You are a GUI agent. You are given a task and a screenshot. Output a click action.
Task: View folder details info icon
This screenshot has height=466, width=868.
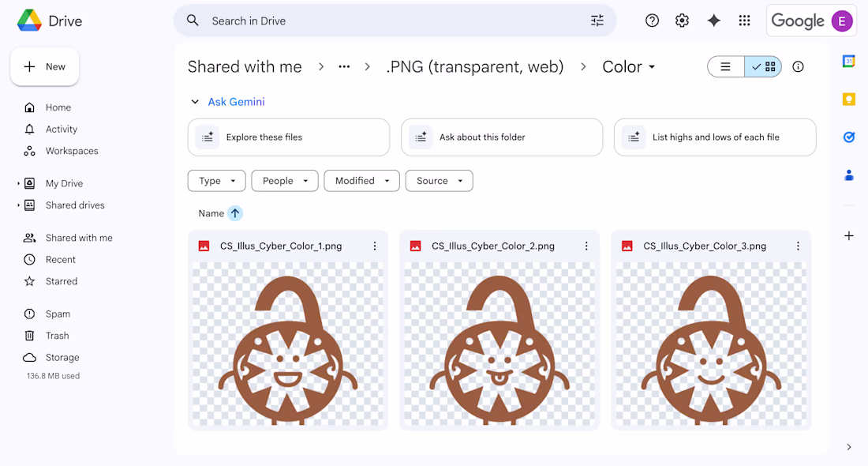(798, 66)
